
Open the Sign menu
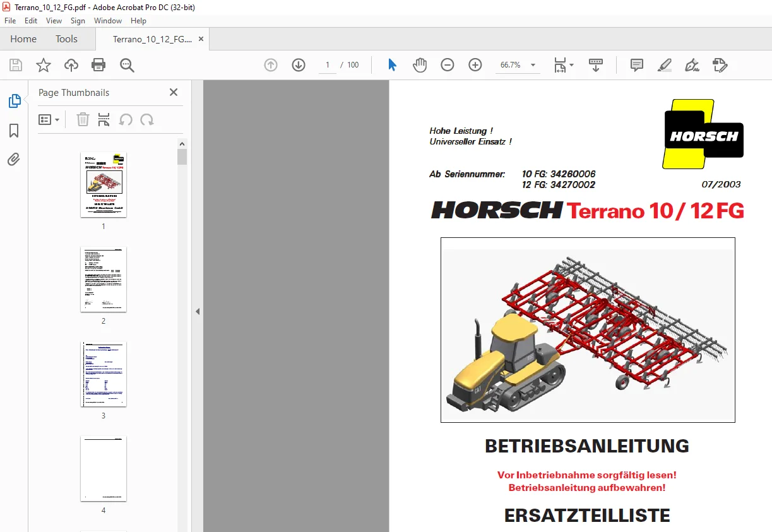[x=78, y=21]
